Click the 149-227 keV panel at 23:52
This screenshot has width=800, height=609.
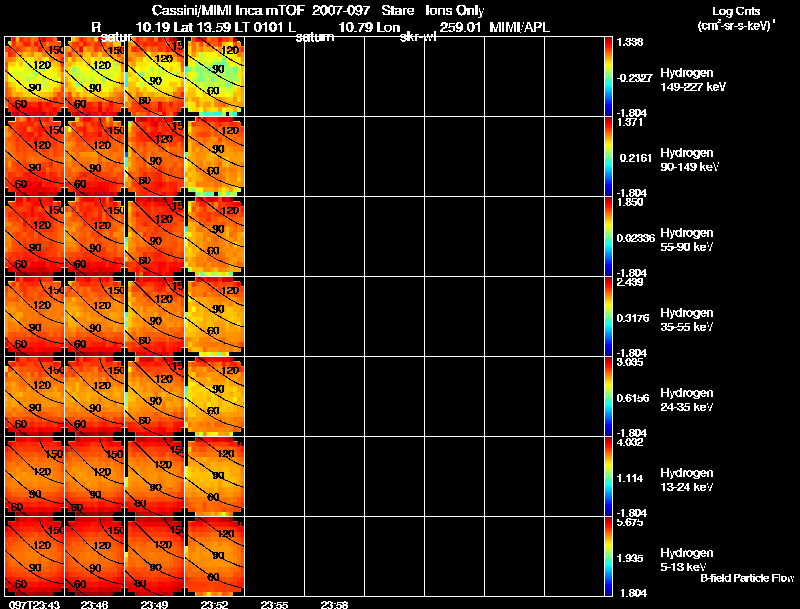[x=214, y=77]
